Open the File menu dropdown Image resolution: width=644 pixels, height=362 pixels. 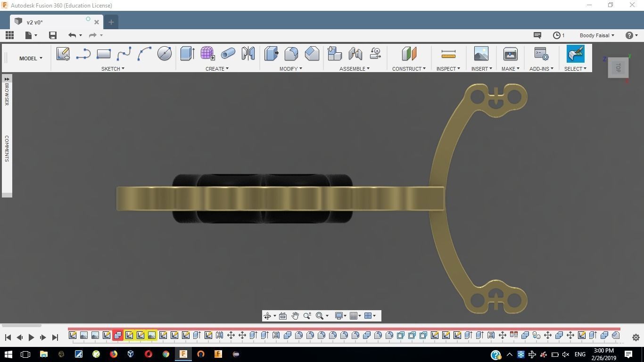[x=31, y=35]
